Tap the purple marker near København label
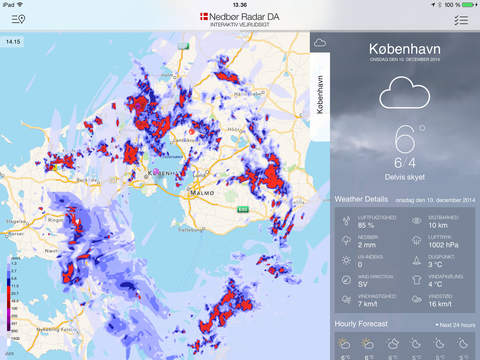 click(x=155, y=171)
